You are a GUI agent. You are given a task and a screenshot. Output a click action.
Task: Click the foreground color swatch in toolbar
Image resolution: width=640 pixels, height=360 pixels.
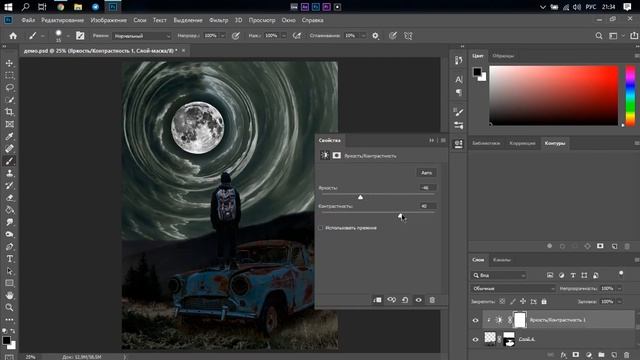click(6, 340)
